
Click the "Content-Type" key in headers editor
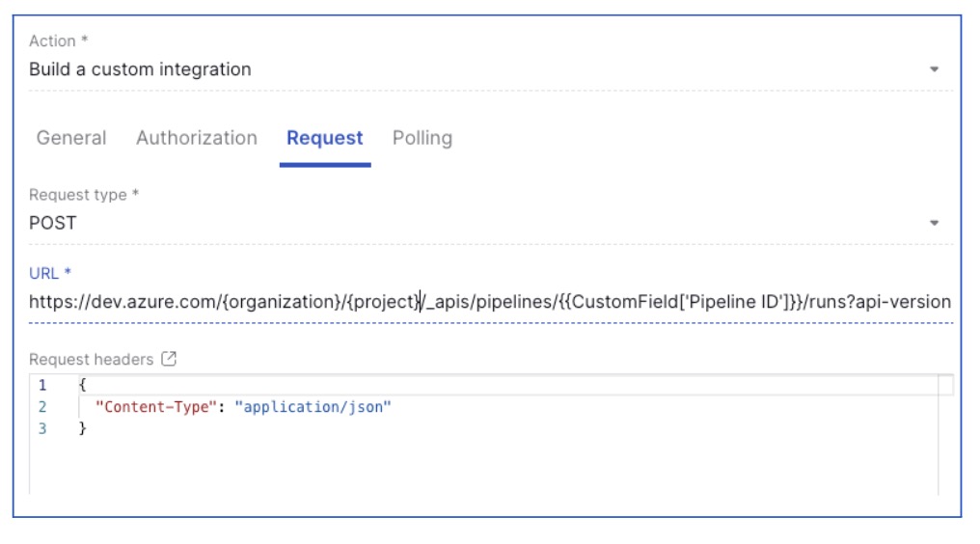pyautogui.click(x=155, y=407)
